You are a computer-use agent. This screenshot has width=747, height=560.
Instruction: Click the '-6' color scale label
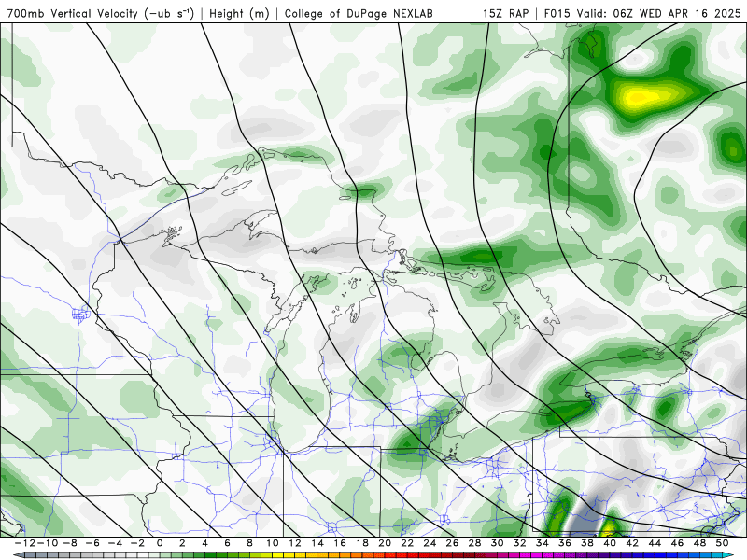[92, 543]
